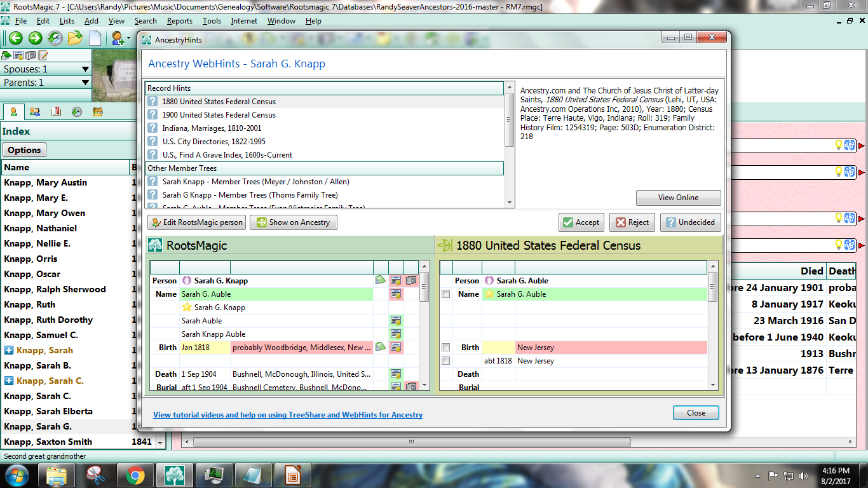Screen dimensions: 868x488
Task: Open the Internet menu
Action: coord(244,21)
